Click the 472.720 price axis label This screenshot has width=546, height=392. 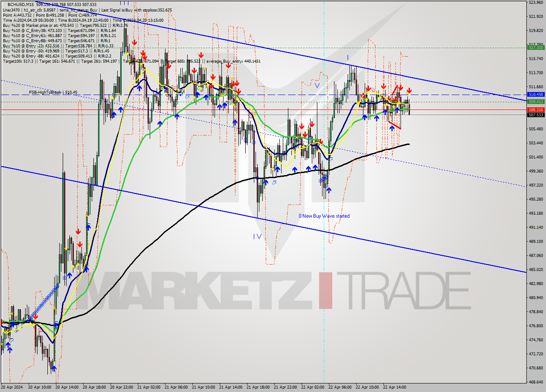point(535,354)
